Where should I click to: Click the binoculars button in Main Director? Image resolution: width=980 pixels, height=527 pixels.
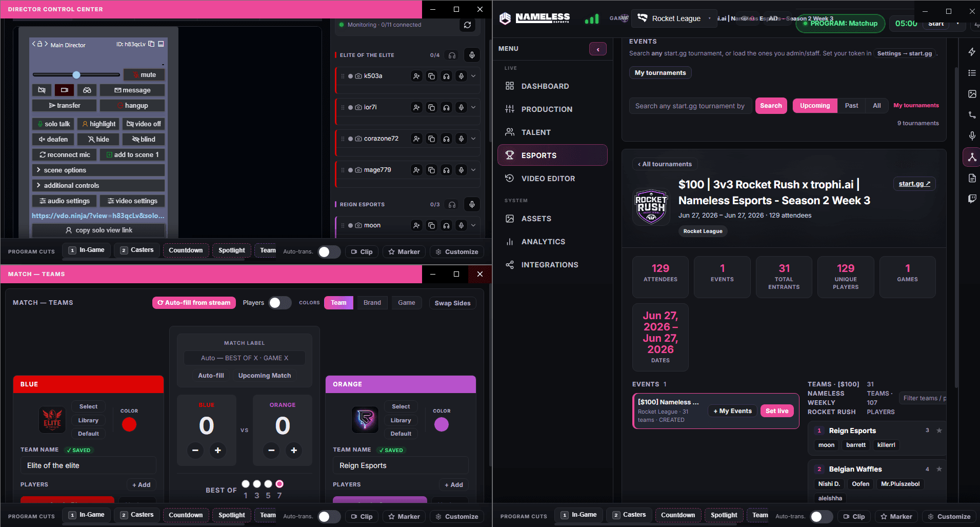click(87, 90)
